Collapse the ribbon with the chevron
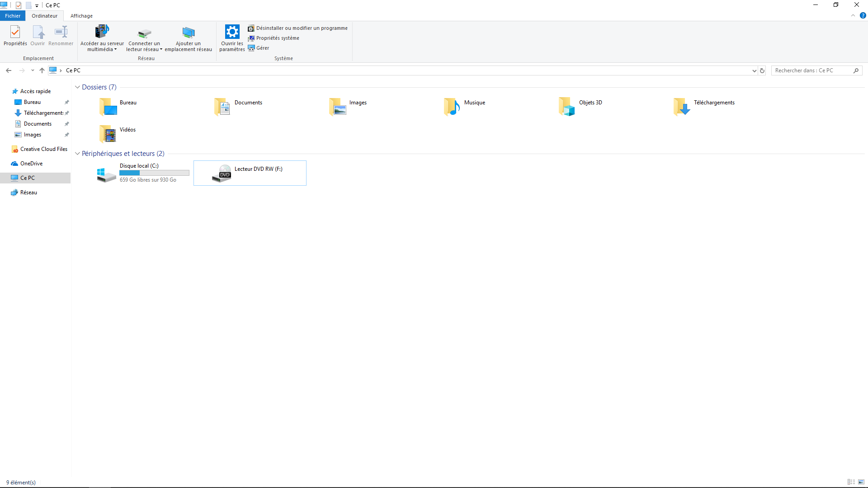 pos(853,15)
